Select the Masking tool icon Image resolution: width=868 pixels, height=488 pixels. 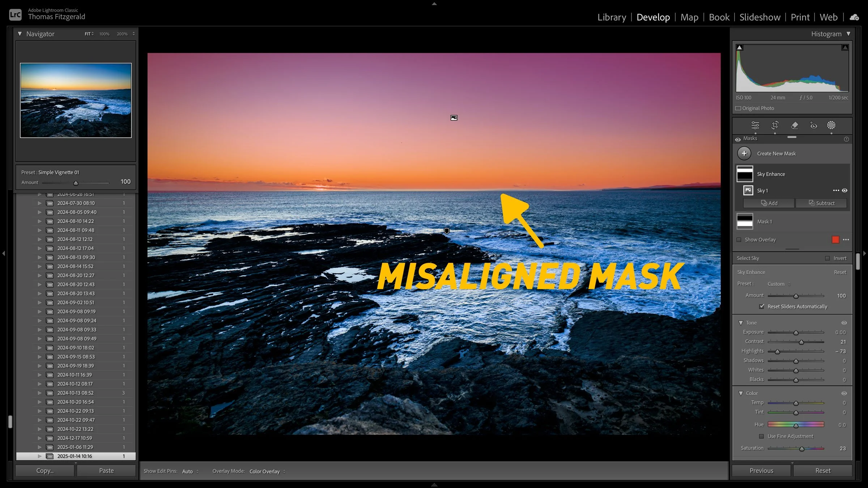pos(831,125)
